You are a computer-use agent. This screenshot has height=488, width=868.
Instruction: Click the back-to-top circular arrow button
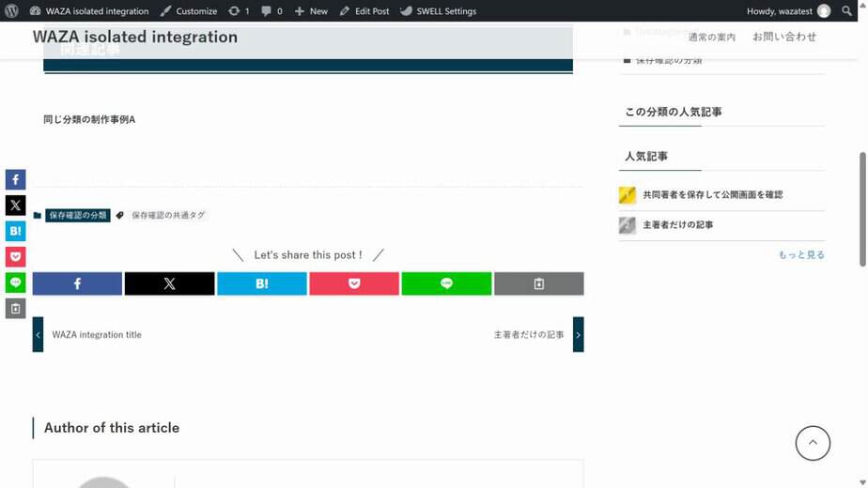[813, 443]
